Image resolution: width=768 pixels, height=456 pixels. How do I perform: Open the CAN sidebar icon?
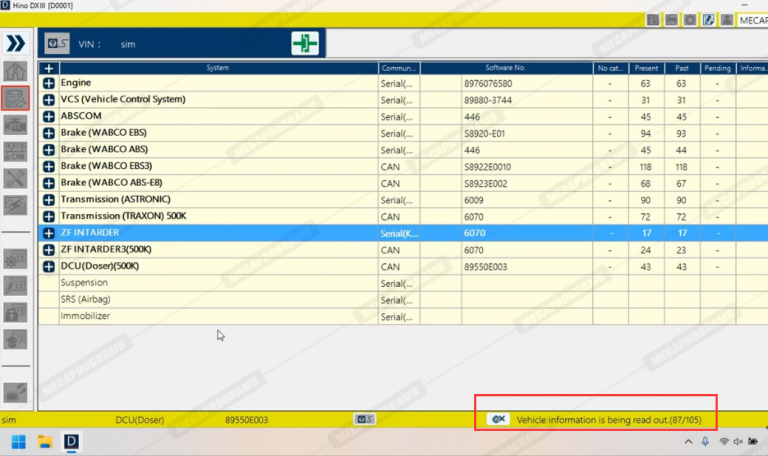tap(15, 152)
